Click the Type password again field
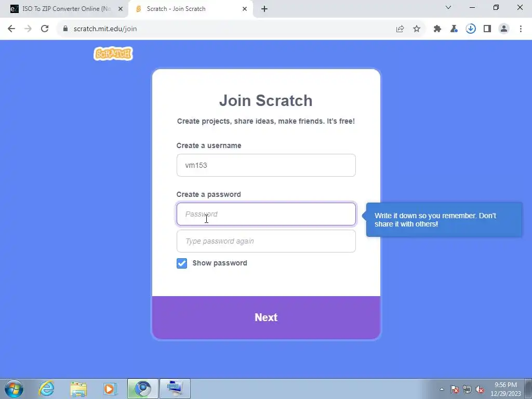This screenshot has width=532, height=399. [266, 241]
